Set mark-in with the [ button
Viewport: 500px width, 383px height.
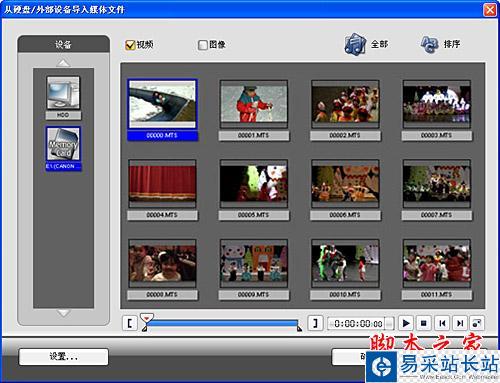coord(130,323)
